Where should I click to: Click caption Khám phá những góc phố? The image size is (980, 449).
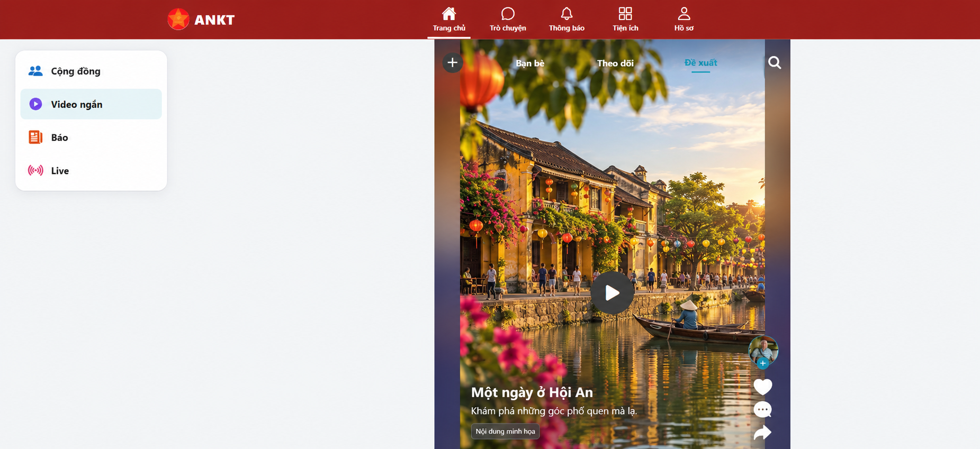(x=554, y=411)
